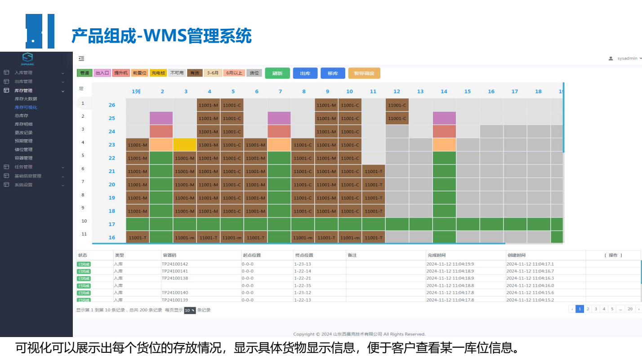Viewport: 642px width, 364px height.
Task: Click the 6月以上 legend tag
Action: pos(234,73)
